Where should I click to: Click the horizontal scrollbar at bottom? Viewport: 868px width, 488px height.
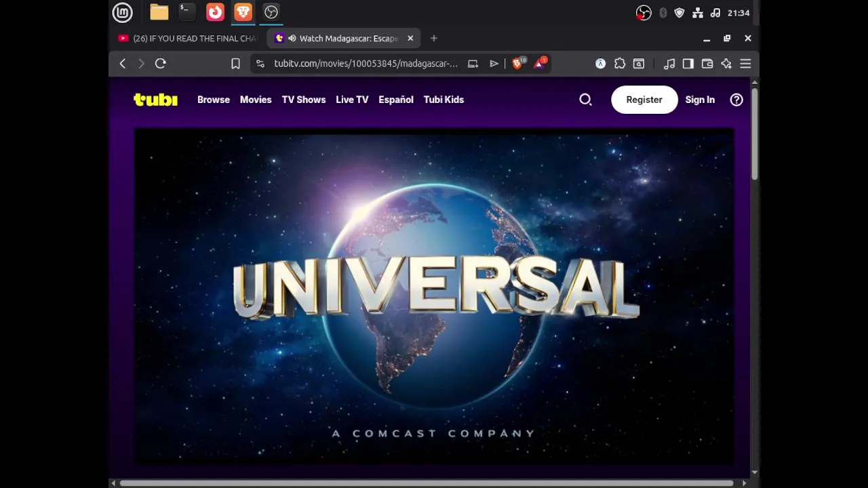point(427,483)
